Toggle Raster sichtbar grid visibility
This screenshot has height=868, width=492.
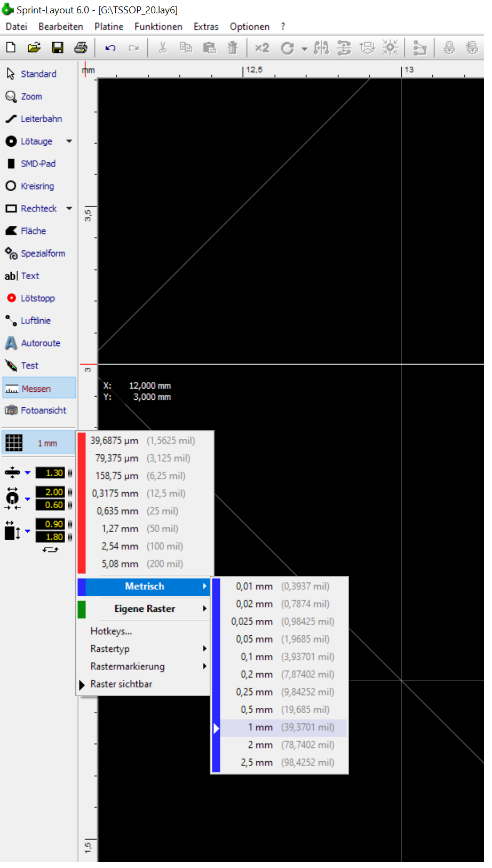click(121, 684)
